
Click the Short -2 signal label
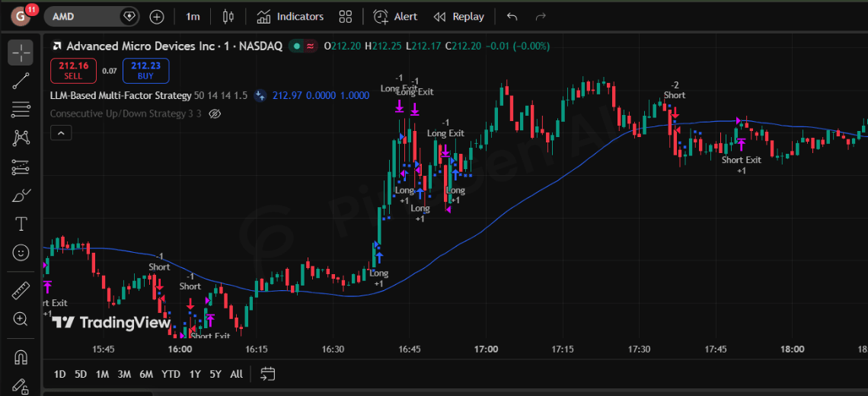coord(675,91)
